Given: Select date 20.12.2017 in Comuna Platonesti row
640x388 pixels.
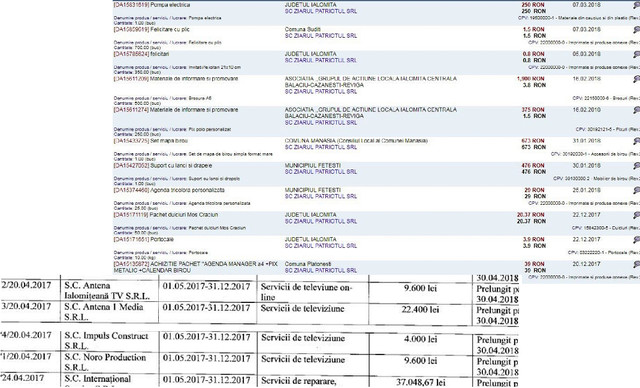Looking at the screenshot, I should pos(586,264).
